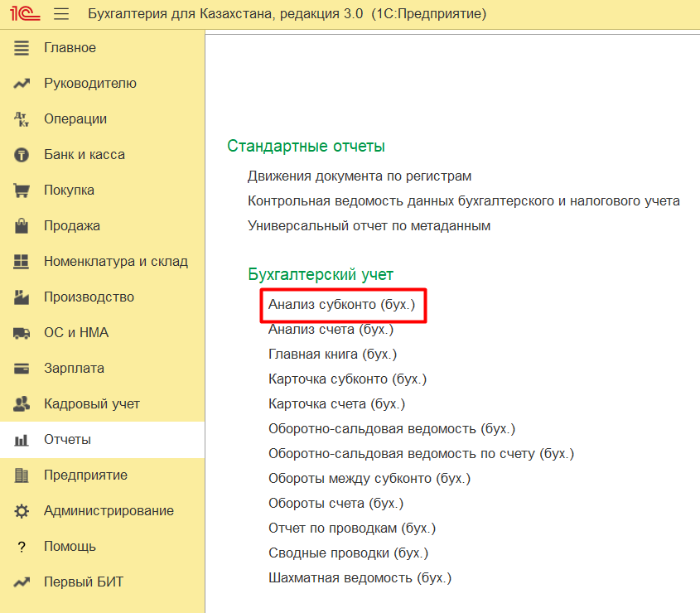The image size is (700, 613).
Task: Click the Главное section icon
Action: 22,48
